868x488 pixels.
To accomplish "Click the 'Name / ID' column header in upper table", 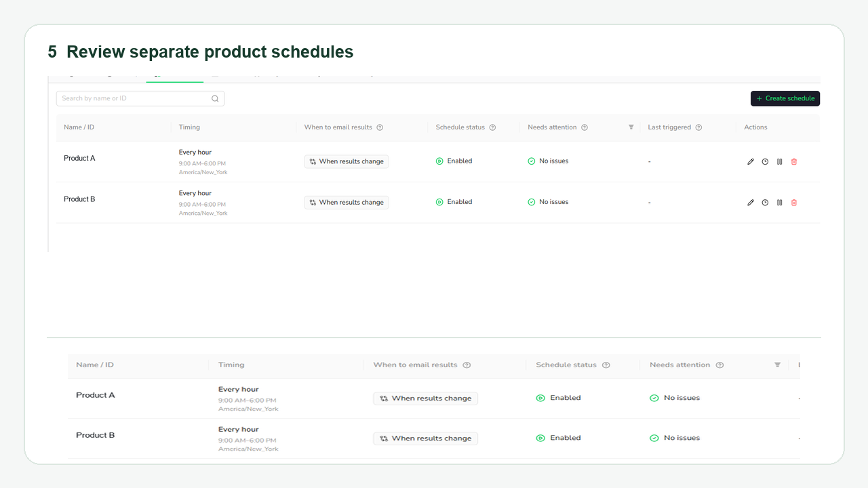I will (79, 127).
